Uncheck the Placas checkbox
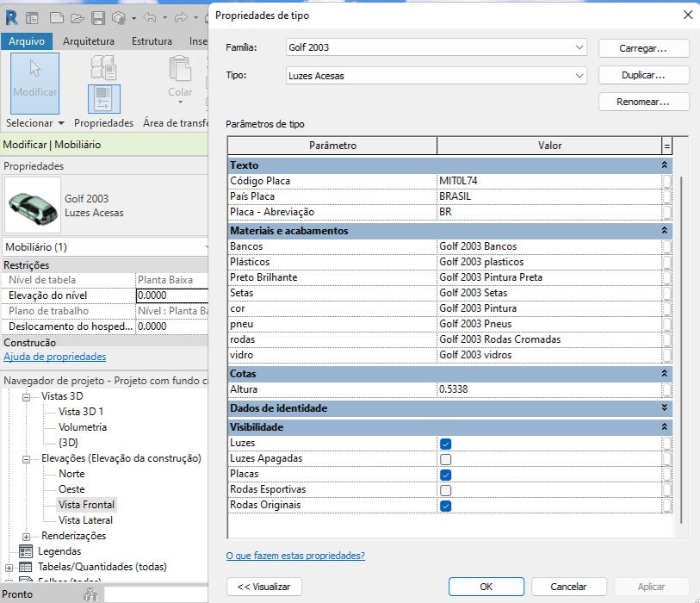This screenshot has width=700, height=603. 445,475
